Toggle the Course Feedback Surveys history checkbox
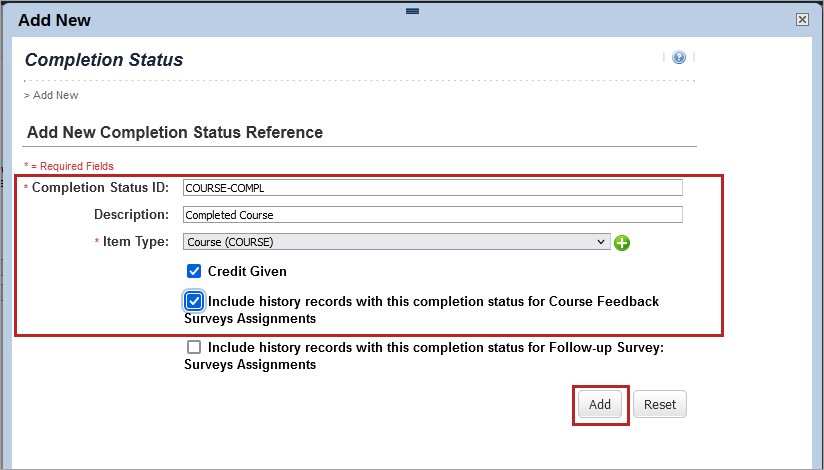The width and height of the screenshot is (824, 470). point(194,301)
